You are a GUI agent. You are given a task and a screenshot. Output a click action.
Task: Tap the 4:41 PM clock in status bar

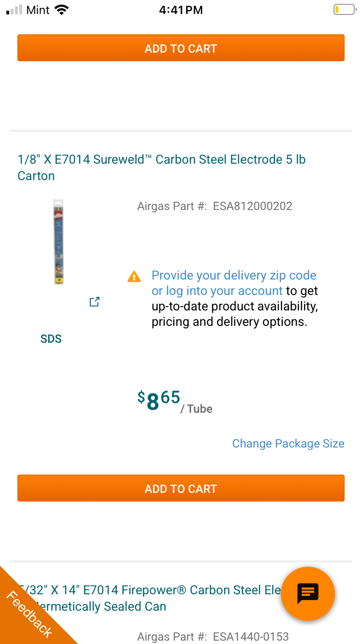point(181,10)
